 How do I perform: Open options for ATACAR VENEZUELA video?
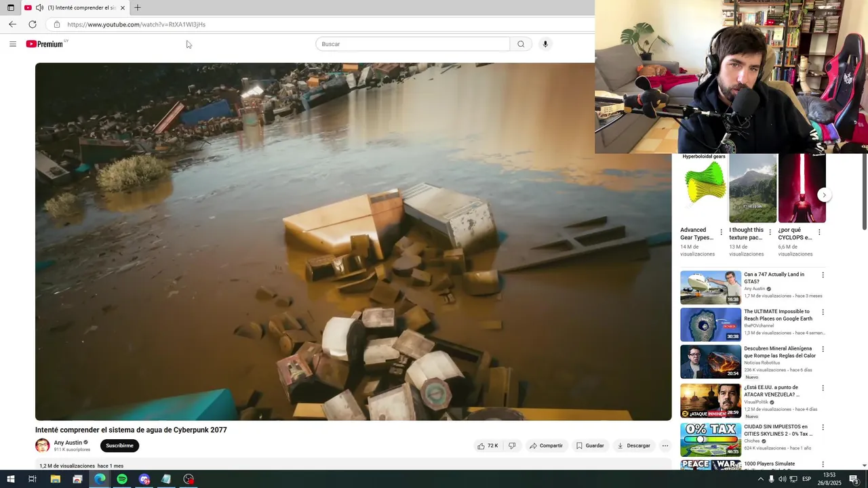click(823, 388)
